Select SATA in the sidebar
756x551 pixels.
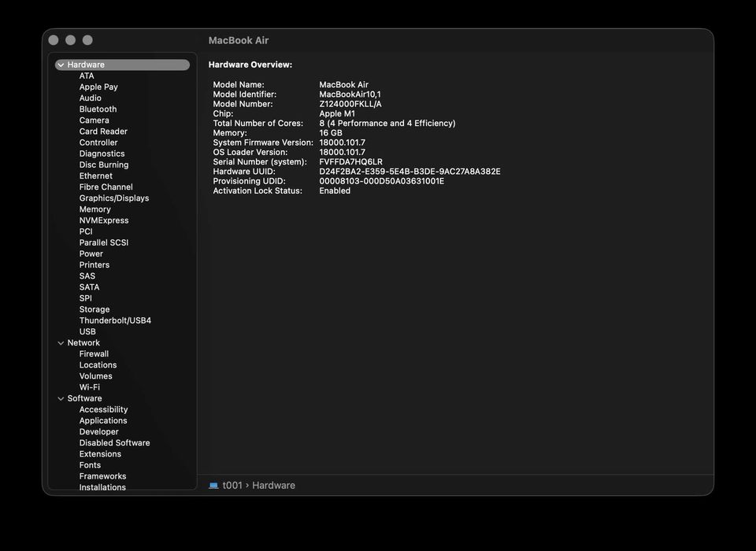click(x=89, y=287)
